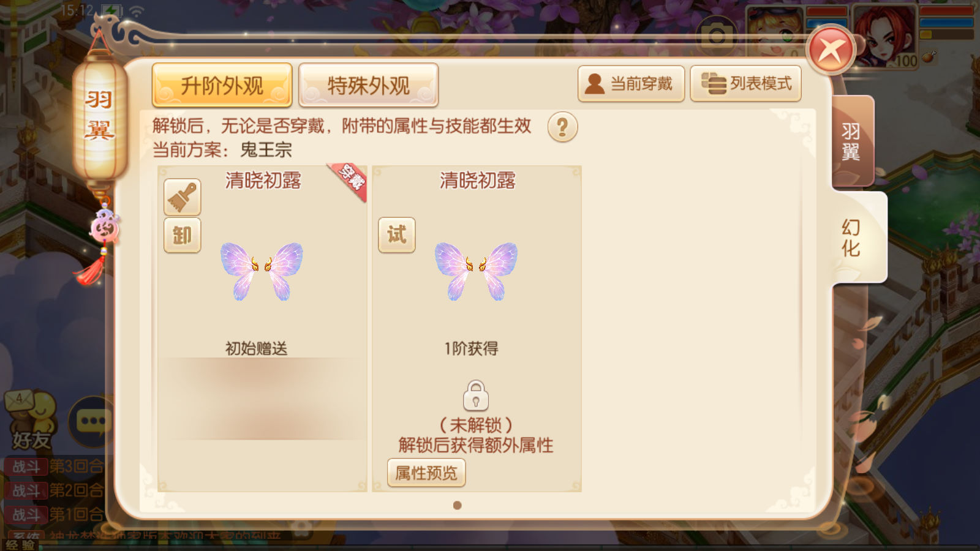Open the 属性预览 attribute preview
Screen dimensions: 980x551
(x=426, y=473)
